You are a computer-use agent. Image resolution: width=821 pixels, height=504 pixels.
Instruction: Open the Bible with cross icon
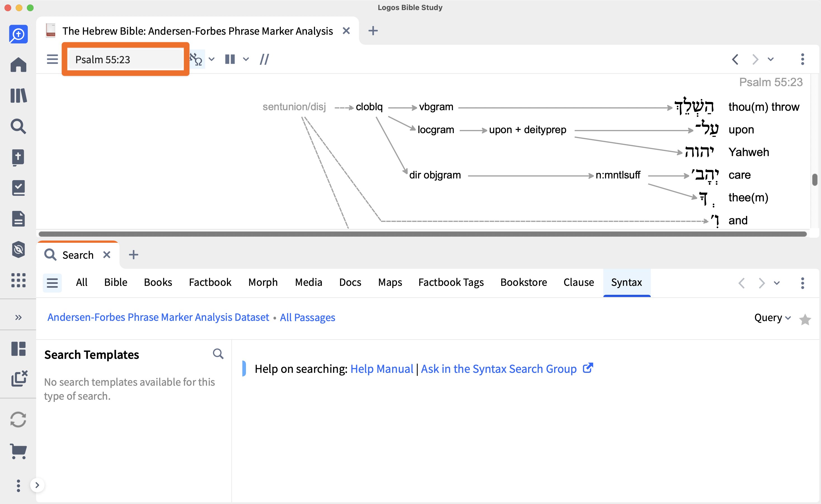click(x=18, y=157)
